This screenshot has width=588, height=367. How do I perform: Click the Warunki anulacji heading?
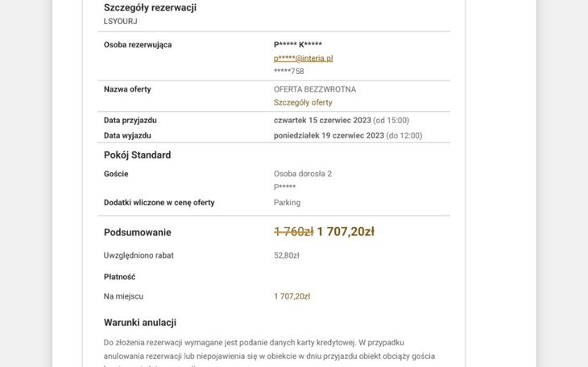140,323
